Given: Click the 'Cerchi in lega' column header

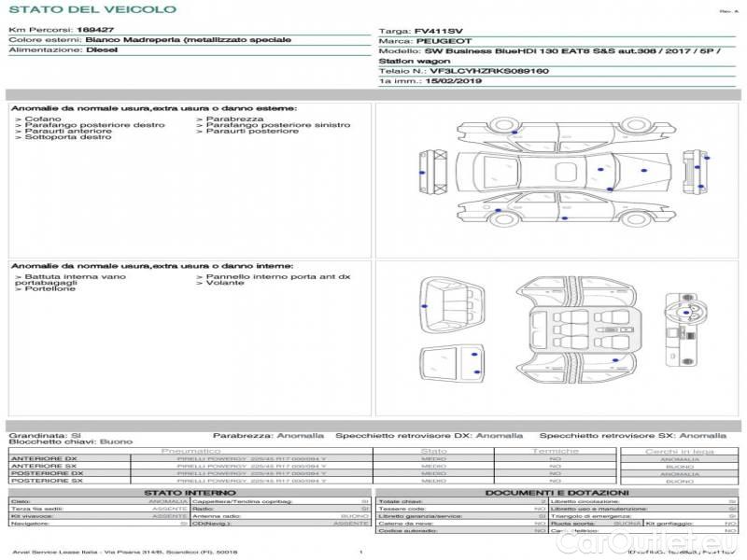Looking at the screenshot, I should (680, 452).
